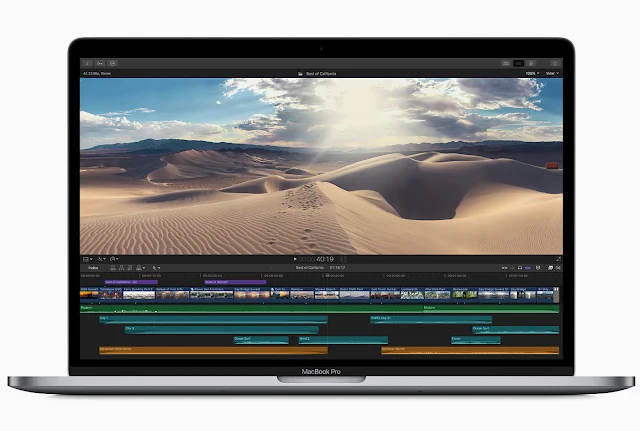Append clip to storyline icon
This screenshot has height=431, width=640.
[130, 268]
